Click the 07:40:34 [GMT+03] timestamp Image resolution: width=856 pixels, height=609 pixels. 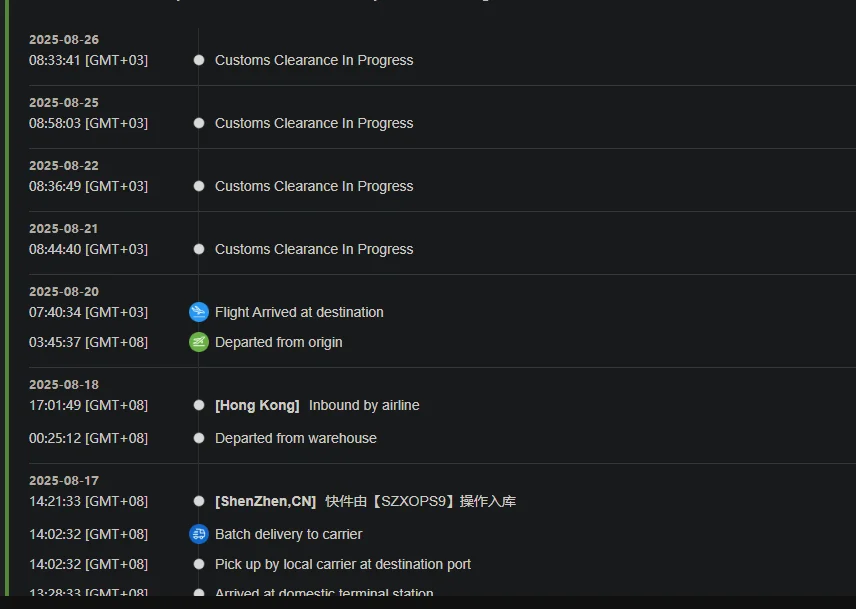[88, 312]
